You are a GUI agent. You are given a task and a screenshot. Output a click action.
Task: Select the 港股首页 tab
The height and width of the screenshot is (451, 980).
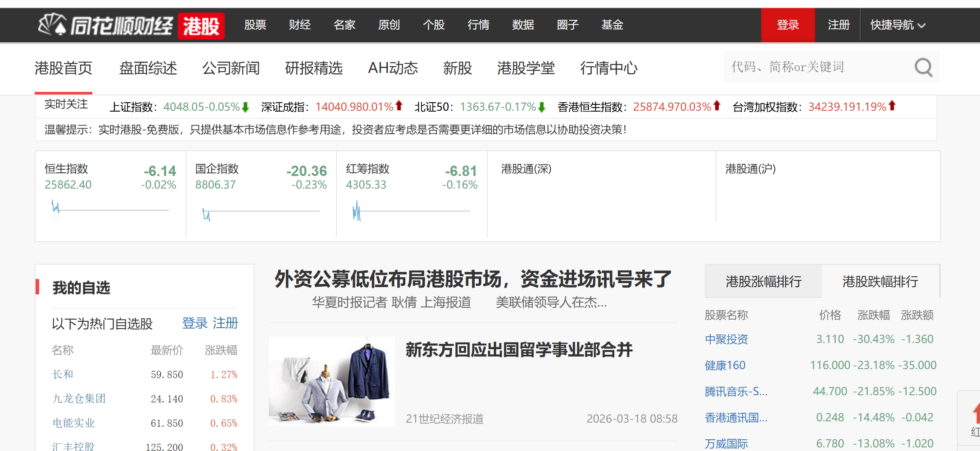tap(64, 68)
